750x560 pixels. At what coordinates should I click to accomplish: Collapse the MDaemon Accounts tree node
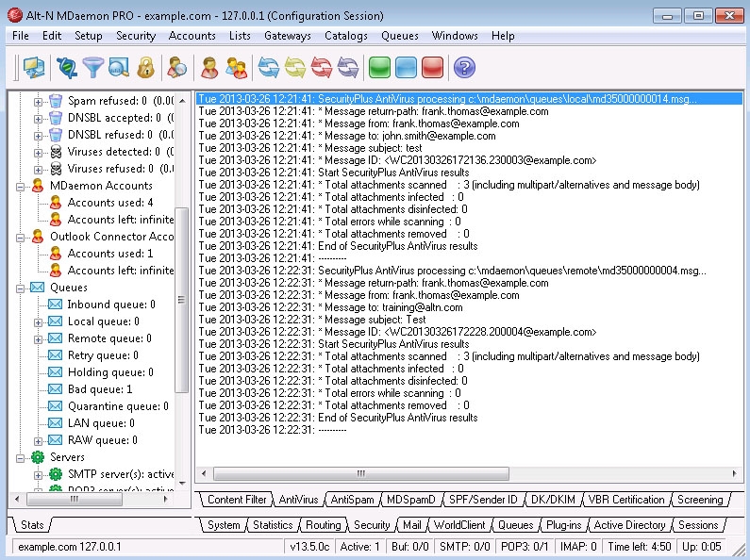click(20, 187)
